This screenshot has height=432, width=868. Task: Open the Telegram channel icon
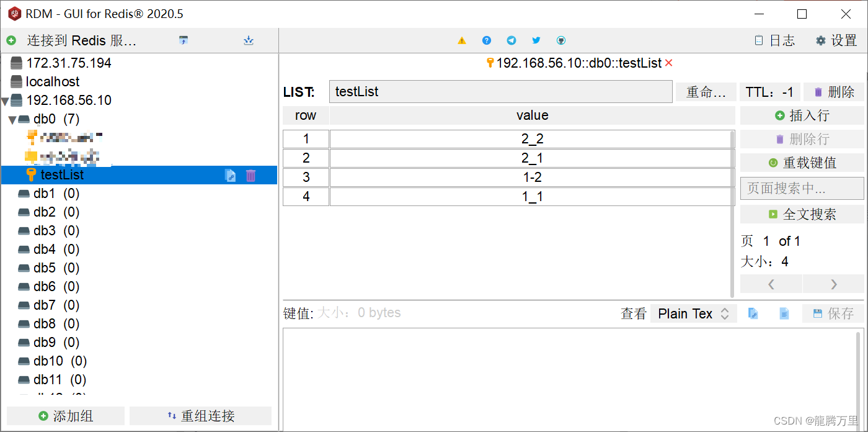[x=511, y=41]
